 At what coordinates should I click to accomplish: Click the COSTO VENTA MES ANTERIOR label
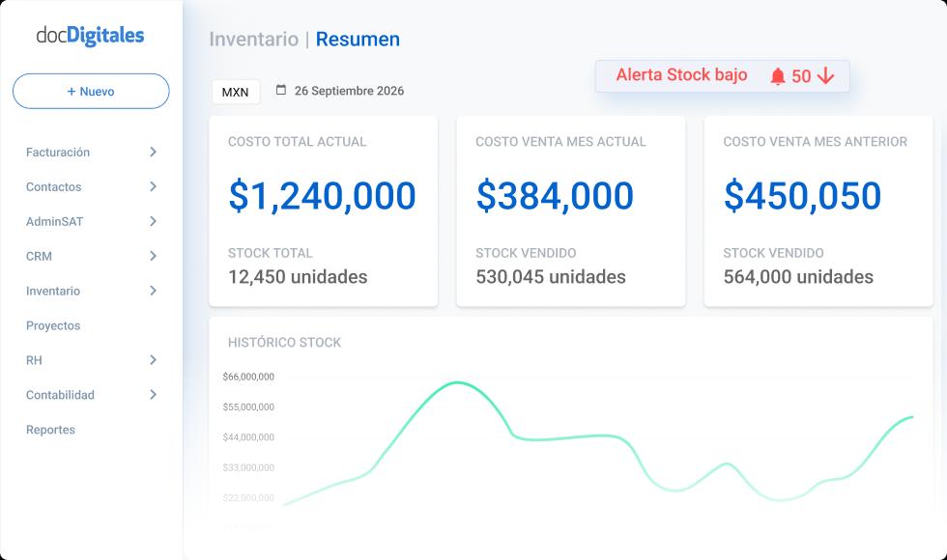(816, 142)
